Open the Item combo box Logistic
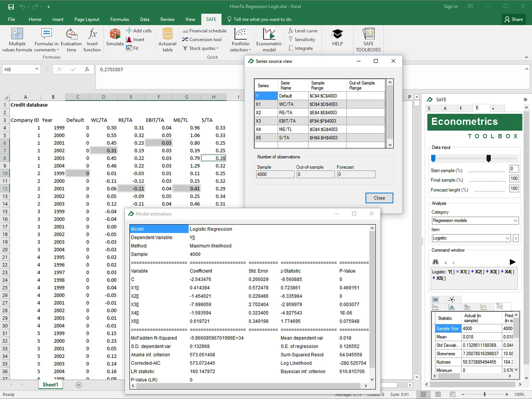 coord(471,238)
